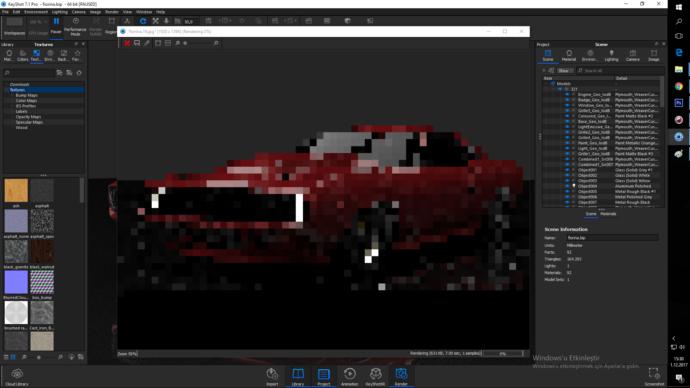The width and height of the screenshot is (690, 388).
Task: Toggle visibility of Paint_Geo_null part
Action: pos(567,143)
